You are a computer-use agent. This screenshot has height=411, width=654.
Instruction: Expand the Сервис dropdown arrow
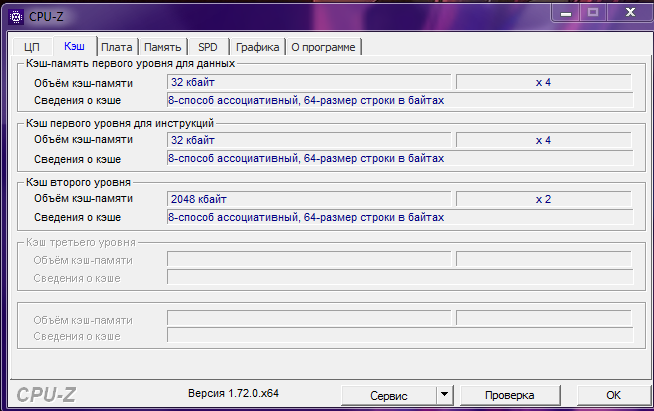445,395
